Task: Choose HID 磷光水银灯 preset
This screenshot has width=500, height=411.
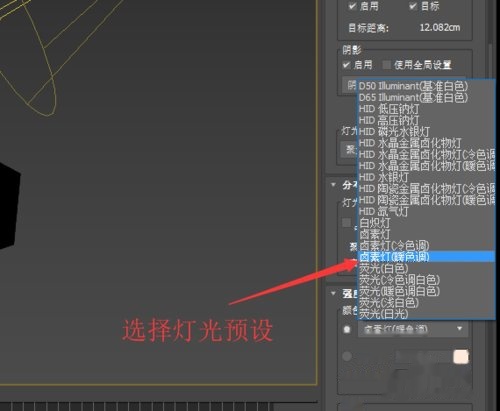Action: (426, 132)
